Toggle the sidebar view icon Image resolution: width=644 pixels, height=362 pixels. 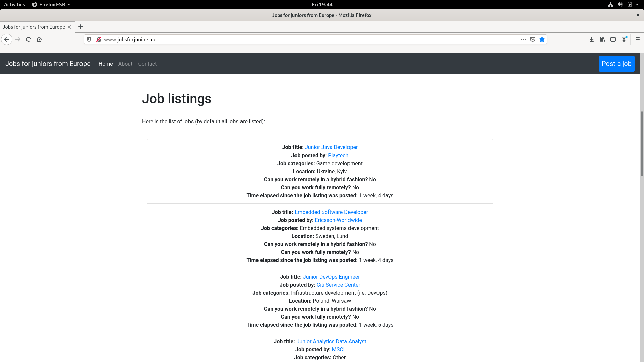pos(613,39)
